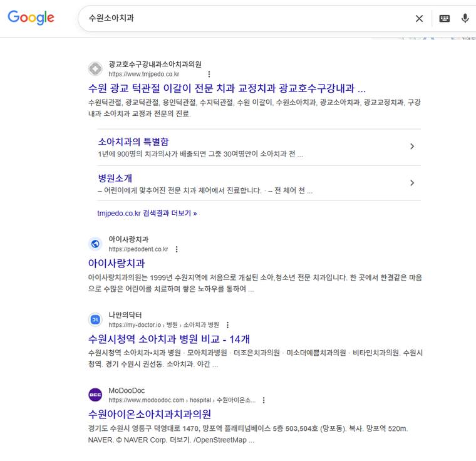Open 수원시청역 소아치과 병원 비교 - 14개 result
Image resolution: width=476 pixels, height=461 pixels.
[x=169, y=339]
